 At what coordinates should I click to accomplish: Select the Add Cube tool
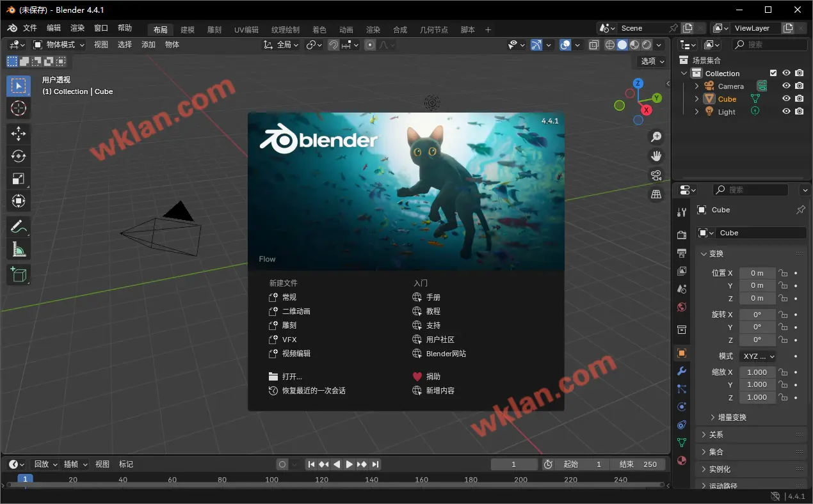(19, 274)
